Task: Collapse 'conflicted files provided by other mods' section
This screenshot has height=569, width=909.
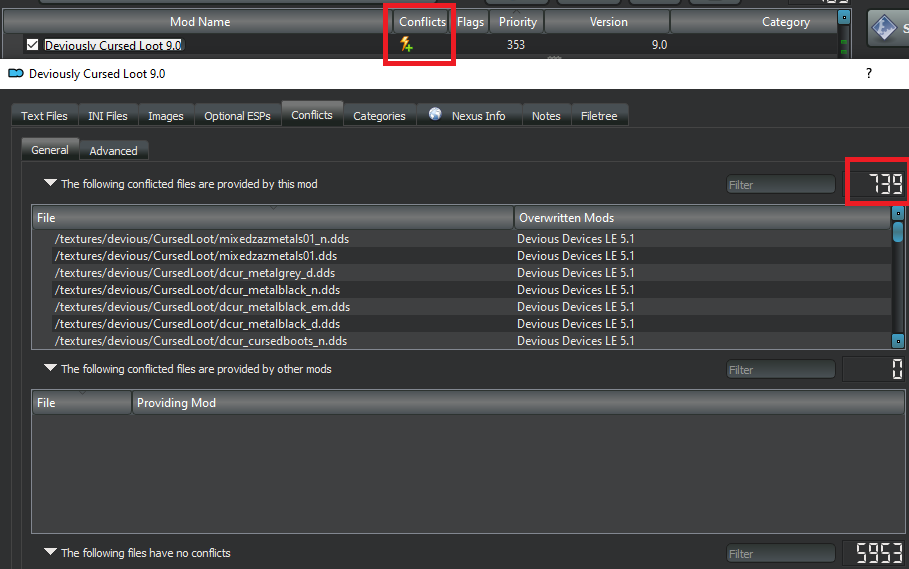Action: 50,368
